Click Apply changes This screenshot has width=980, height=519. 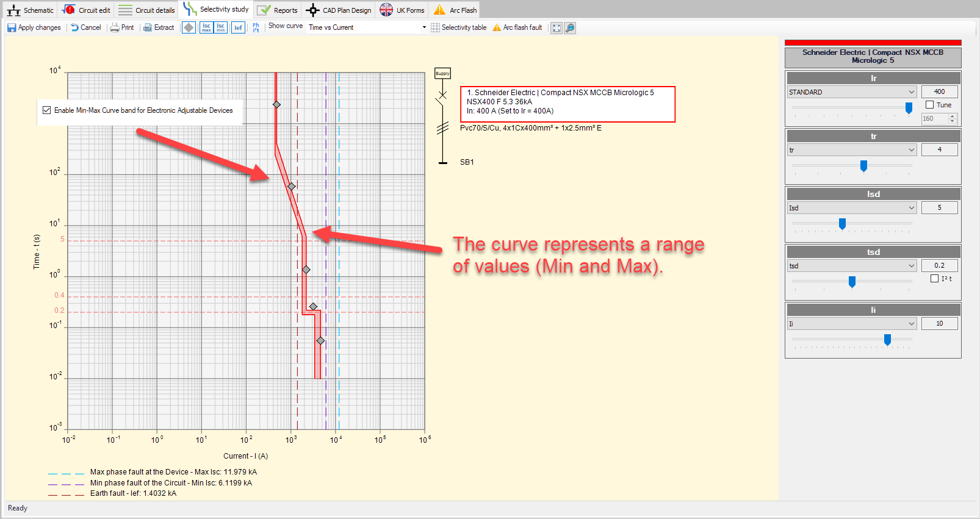34,27
